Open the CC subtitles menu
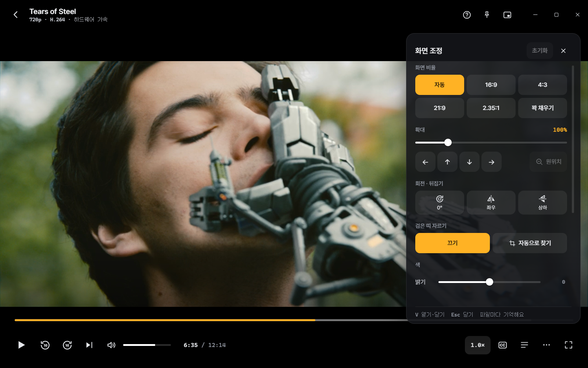This screenshot has width=588, height=368. (x=502, y=345)
